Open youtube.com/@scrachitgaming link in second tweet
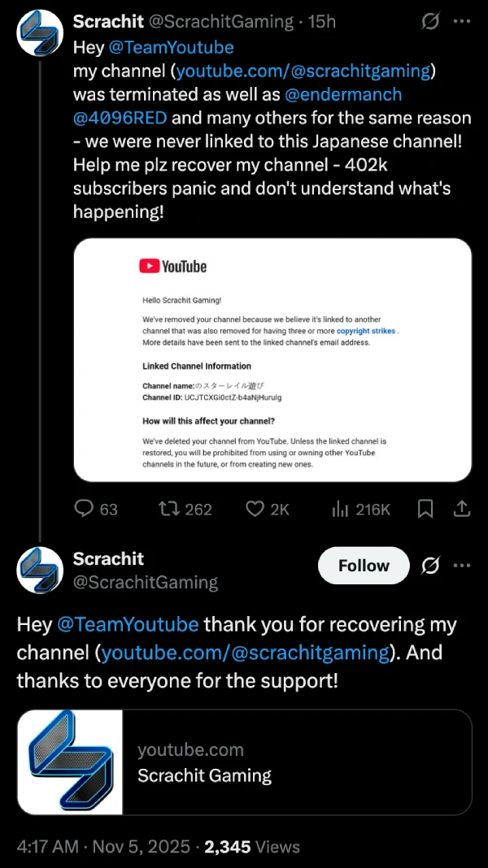The width and height of the screenshot is (488, 868). click(246, 653)
